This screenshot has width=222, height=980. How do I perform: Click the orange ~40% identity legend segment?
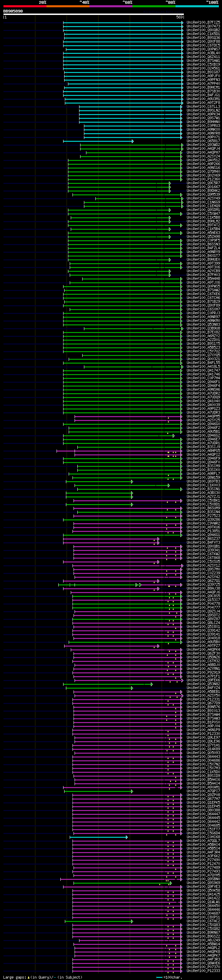[68, 6]
